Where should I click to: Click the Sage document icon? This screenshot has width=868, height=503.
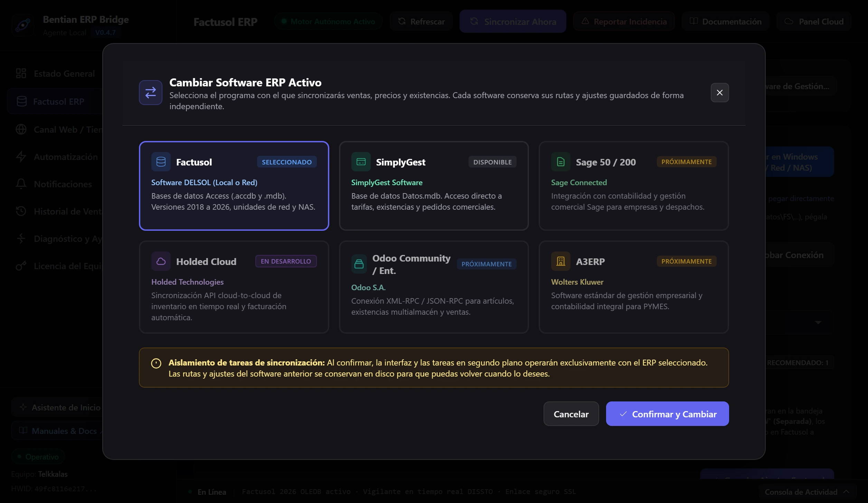[x=560, y=162]
